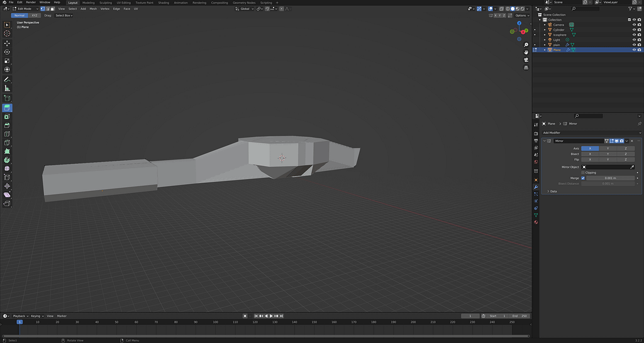The height and width of the screenshot is (343, 644).
Task: Enable Bisect on the Z axis
Action: point(626,154)
